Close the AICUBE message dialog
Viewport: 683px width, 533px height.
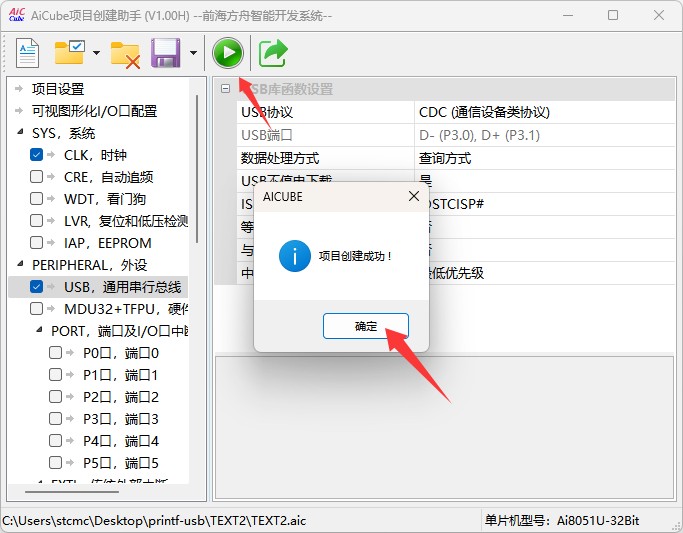click(414, 196)
